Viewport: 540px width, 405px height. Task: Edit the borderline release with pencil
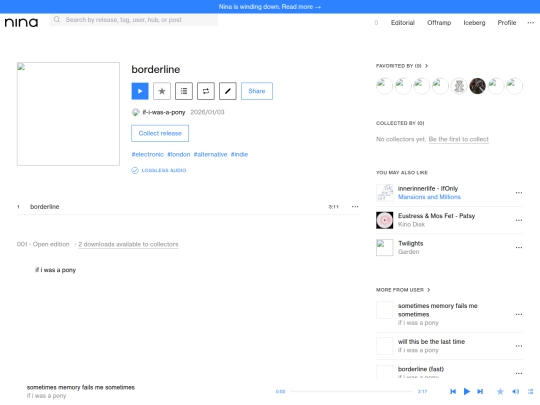tap(228, 91)
